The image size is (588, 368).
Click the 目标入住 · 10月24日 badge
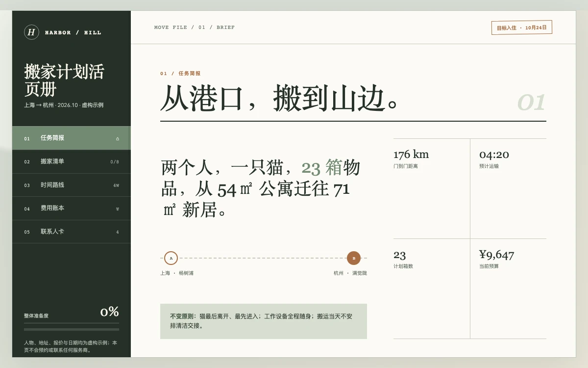tap(522, 27)
